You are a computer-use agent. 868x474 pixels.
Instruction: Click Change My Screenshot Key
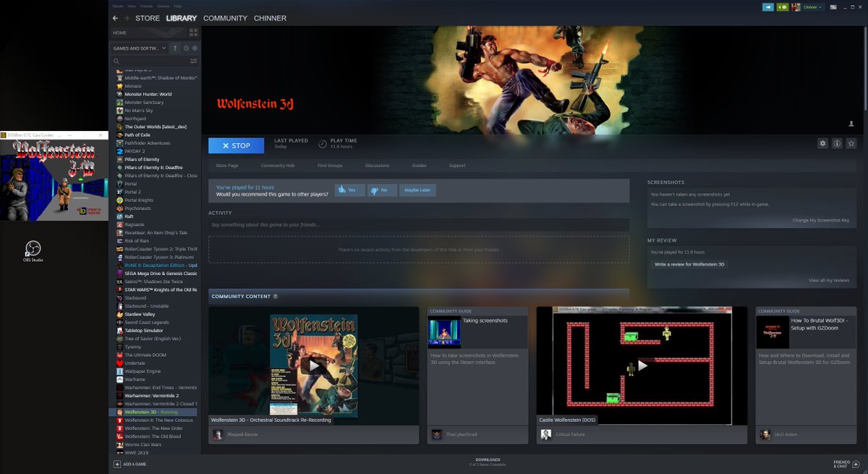[x=821, y=220]
